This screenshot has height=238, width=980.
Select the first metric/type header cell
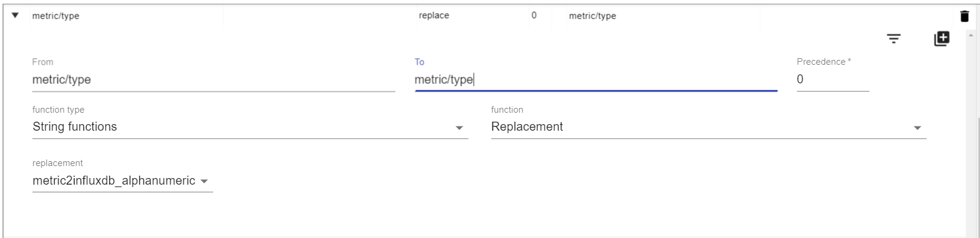pos(56,16)
